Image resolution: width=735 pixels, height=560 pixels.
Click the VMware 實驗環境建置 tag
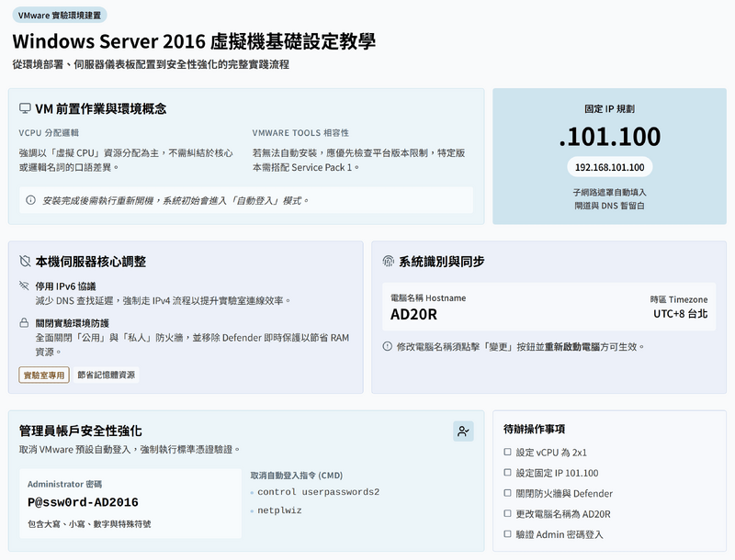click(60, 15)
